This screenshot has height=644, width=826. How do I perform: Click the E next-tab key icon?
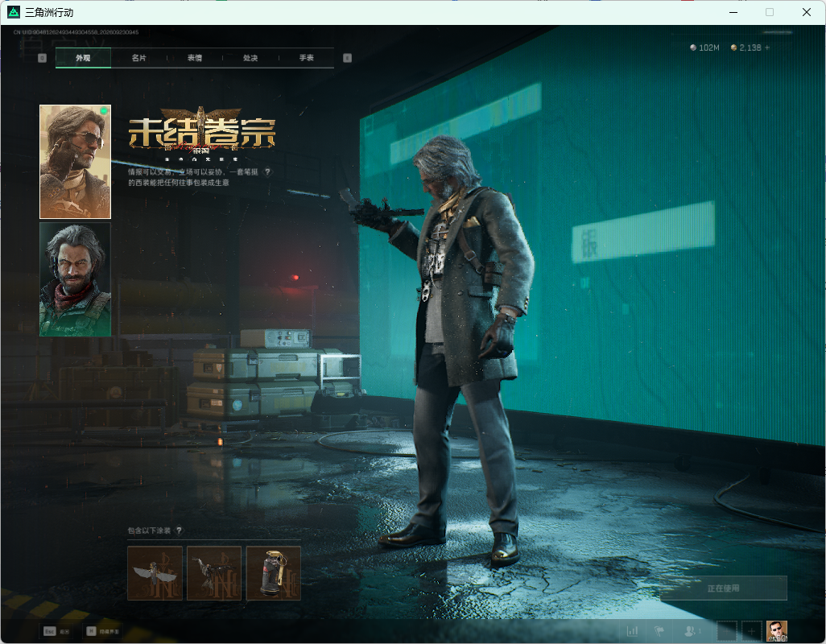[347, 58]
